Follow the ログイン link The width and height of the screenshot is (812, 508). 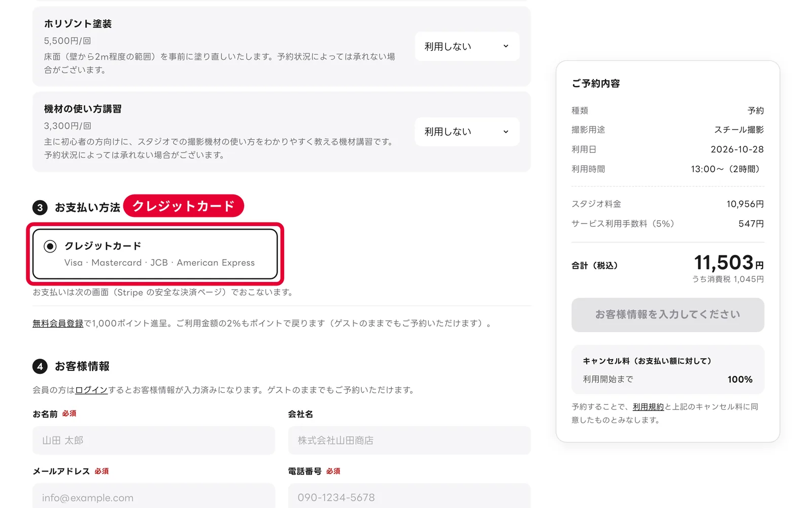click(x=91, y=390)
